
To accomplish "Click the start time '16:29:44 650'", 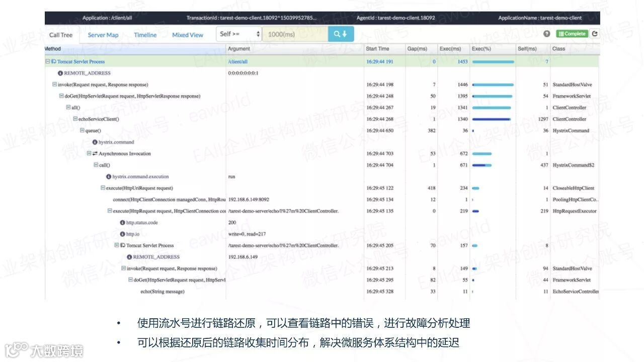I will pyautogui.click(x=380, y=131).
